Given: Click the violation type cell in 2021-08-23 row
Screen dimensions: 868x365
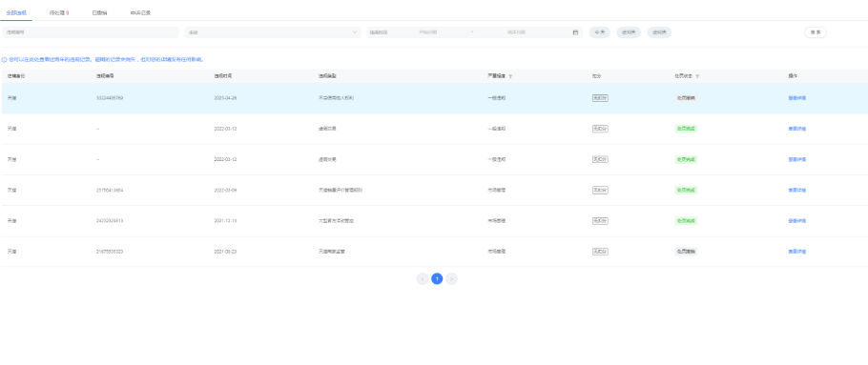Looking at the screenshot, I should pyautogui.click(x=333, y=251).
